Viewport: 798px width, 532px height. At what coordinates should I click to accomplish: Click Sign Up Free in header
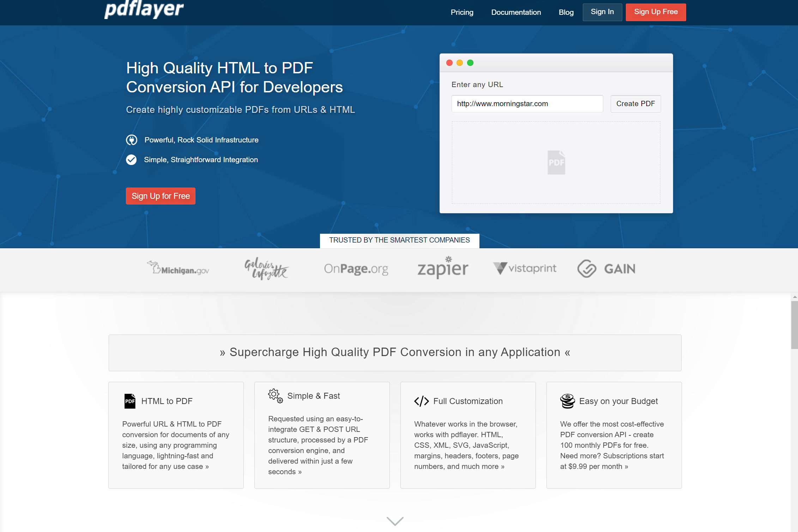(x=656, y=12)
